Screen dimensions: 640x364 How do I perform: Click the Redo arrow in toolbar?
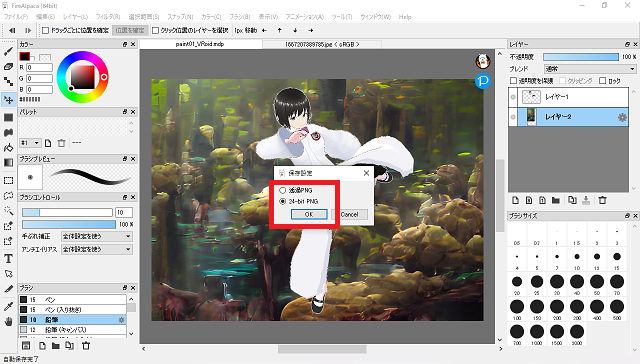(x=27, y=30)
